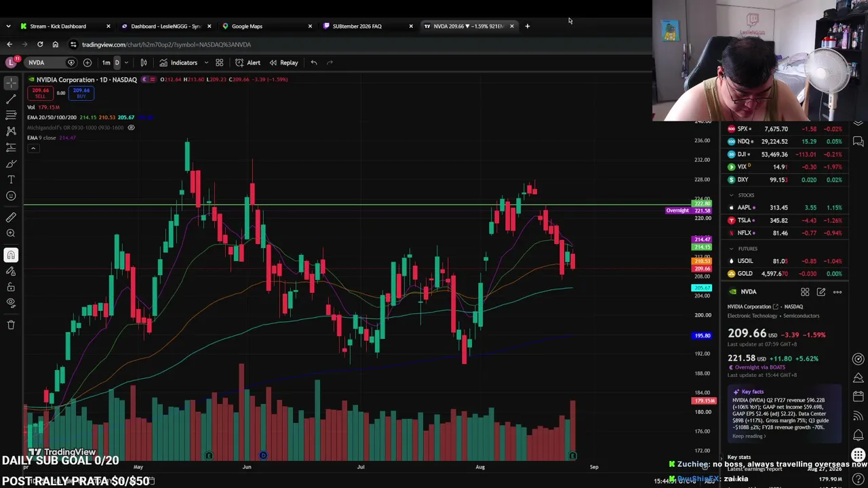Open the economic calendar sidebar icon
Screen dimensions: 868x488
click(858, 396)
